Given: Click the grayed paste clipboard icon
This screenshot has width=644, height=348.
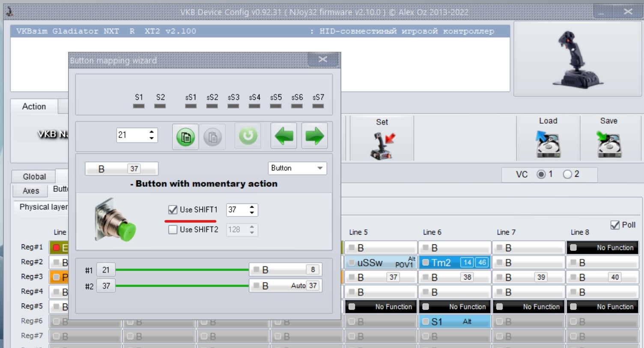Looking at the screenshot, I should tap(212, 137).
